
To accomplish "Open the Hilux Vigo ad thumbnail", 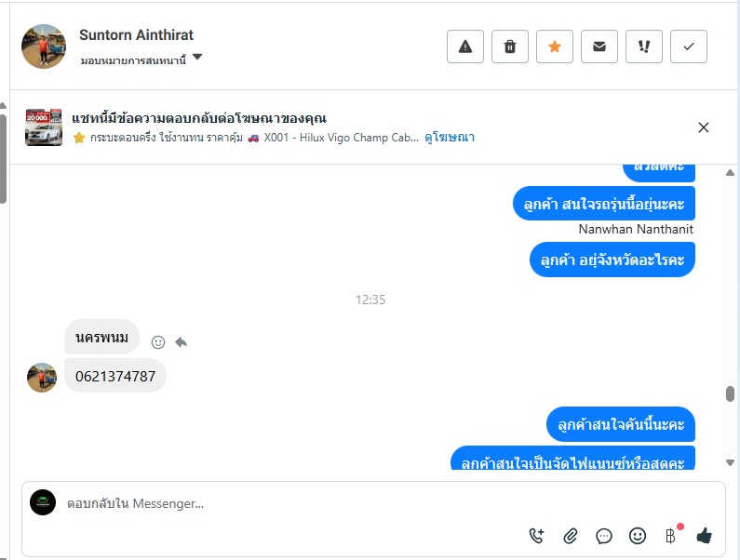I will click(x=44, y=127).
